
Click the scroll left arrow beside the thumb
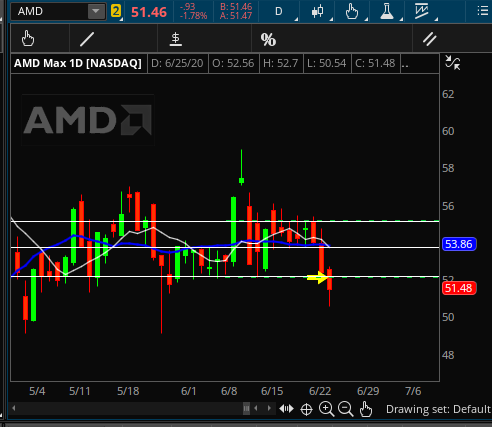256,408
